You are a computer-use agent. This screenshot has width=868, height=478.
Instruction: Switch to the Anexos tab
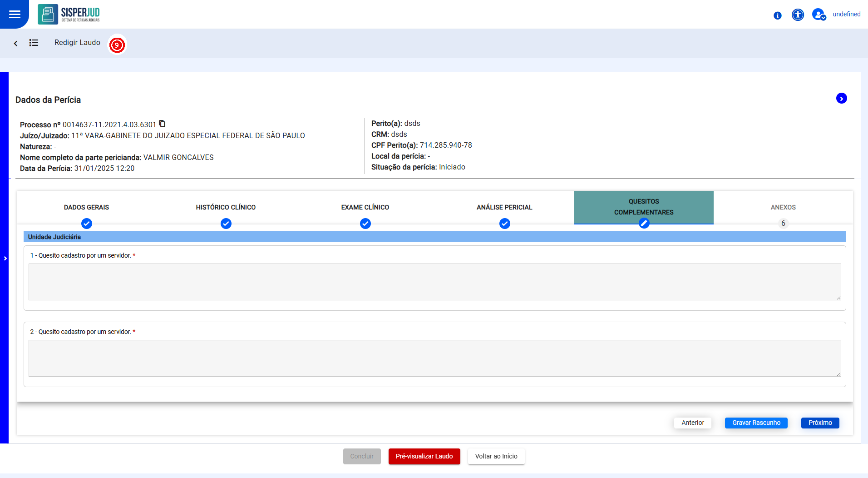coord(783,207)
